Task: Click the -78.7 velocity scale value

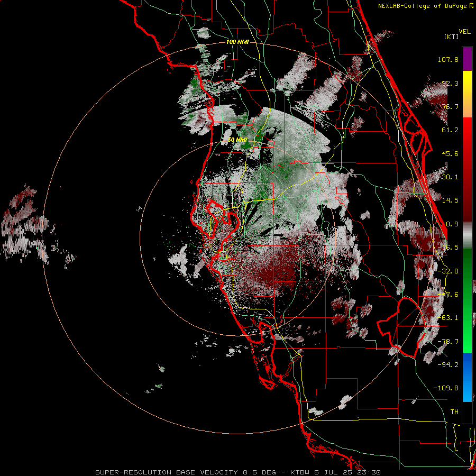Action: coord(448,342)
